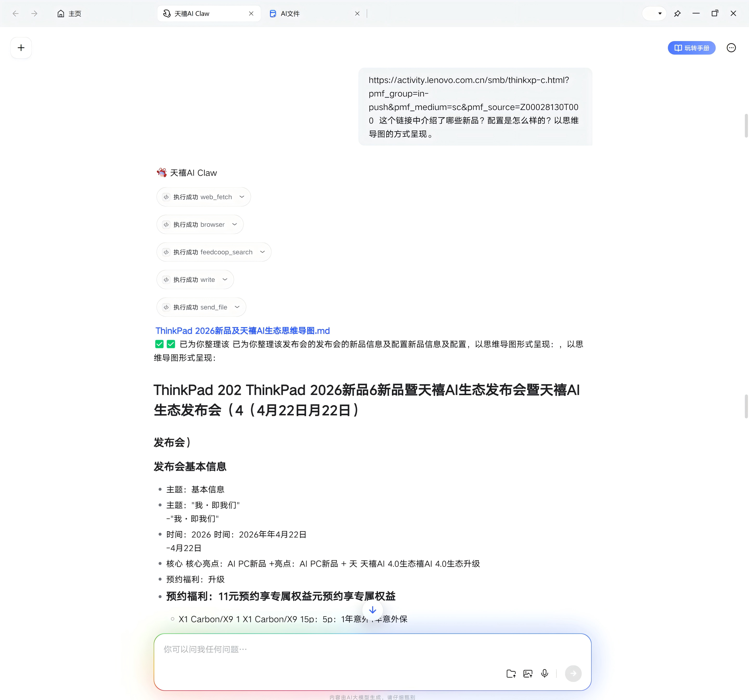Open the ThinkPad 2026 mind map .md file
749x700 pixels.
[242, 330]
